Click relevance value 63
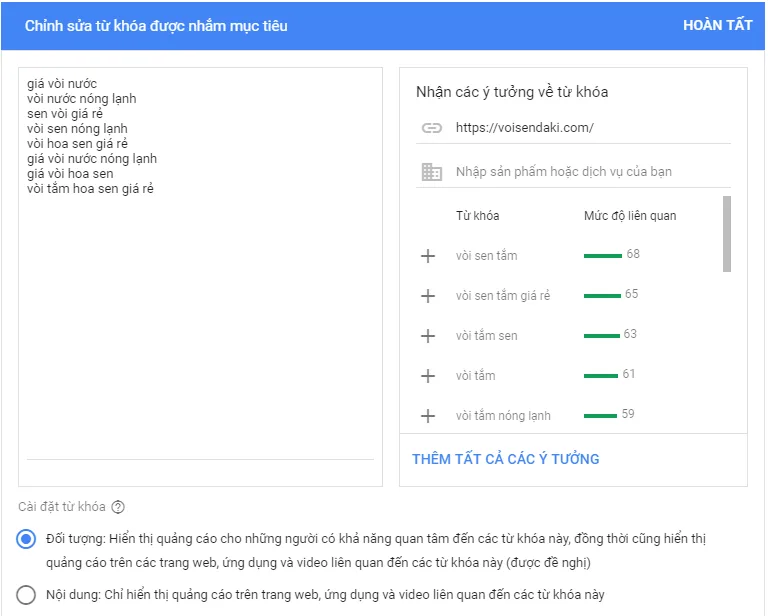 click(630, 334)
